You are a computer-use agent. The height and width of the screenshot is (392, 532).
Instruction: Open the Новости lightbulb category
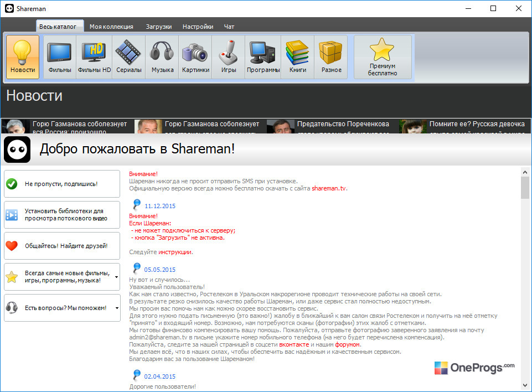[x=23, y=57]
